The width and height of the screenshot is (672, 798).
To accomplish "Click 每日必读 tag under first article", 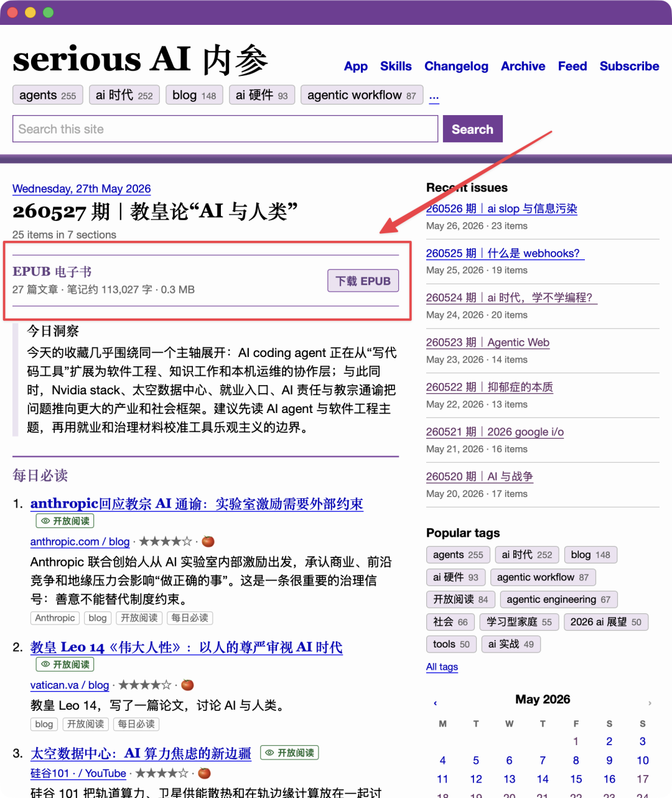I will tap(190, 618).
